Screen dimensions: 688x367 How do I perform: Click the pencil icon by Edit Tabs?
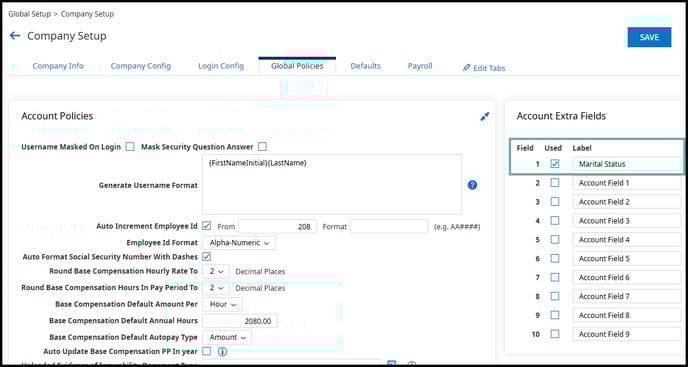pyautogui.click(x=467, y=68)
